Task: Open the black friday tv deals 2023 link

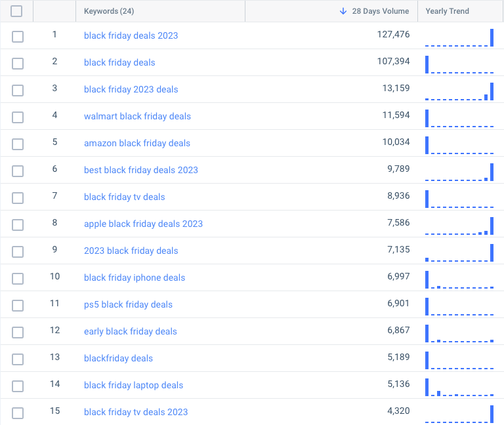Action: [x=136, y=412]
